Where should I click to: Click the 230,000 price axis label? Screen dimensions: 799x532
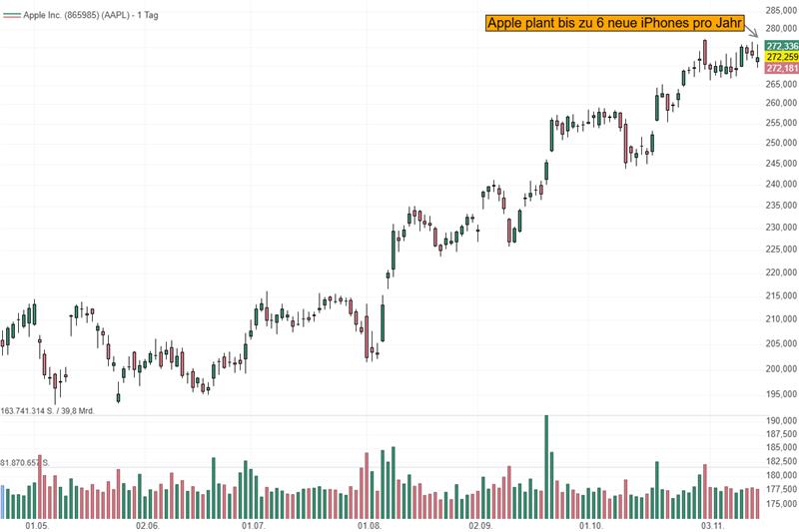coord(781,227)
